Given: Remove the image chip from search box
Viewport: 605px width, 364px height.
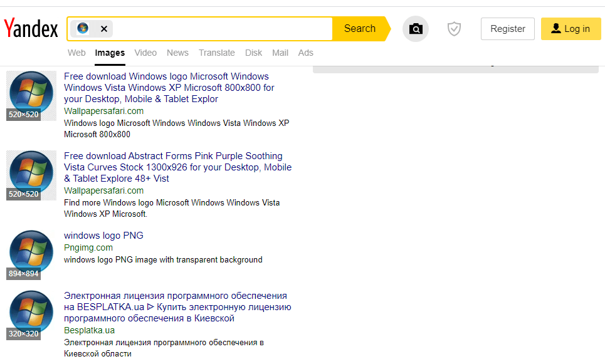Looking at the screenshot, I should point(103,29).
